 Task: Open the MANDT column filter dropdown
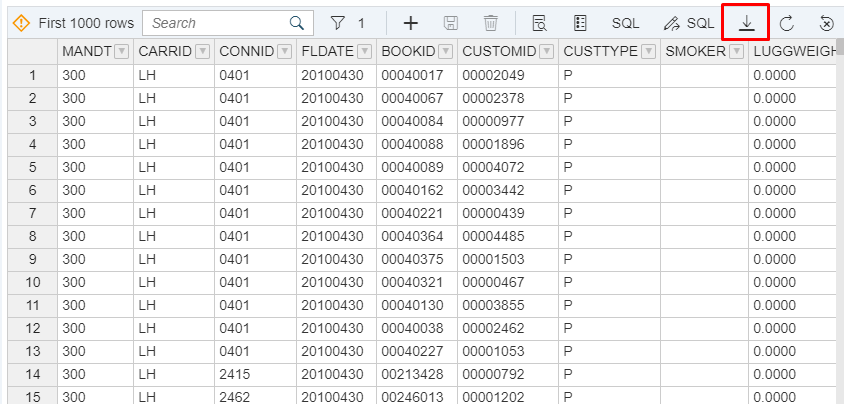(x=122, y=52)
